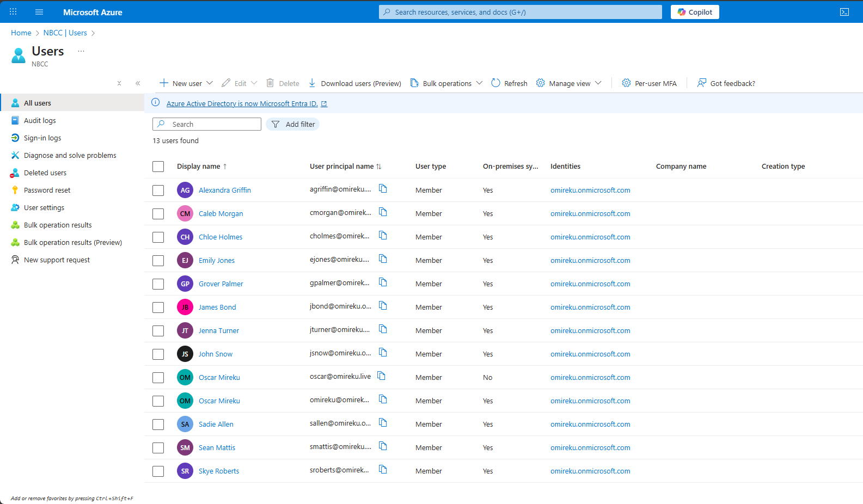The image size is (863, 504).
Task: Open Deleted users in the sidebar
Action: (45, 173)
